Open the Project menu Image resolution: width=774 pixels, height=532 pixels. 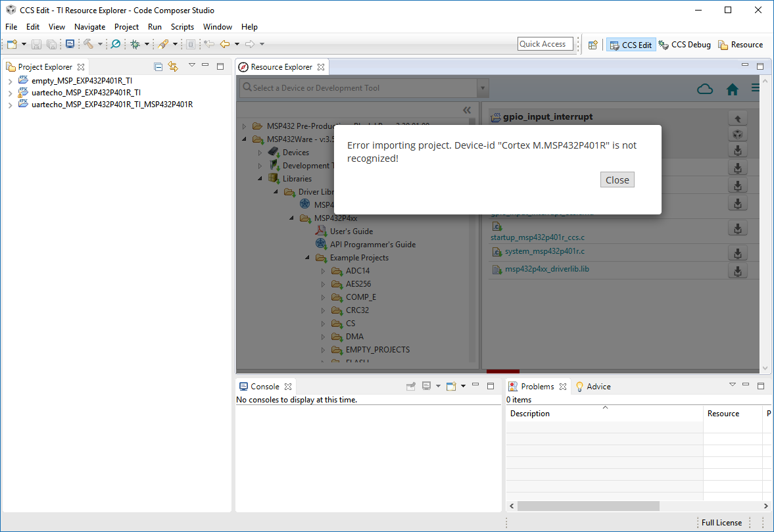pos(126,27)
